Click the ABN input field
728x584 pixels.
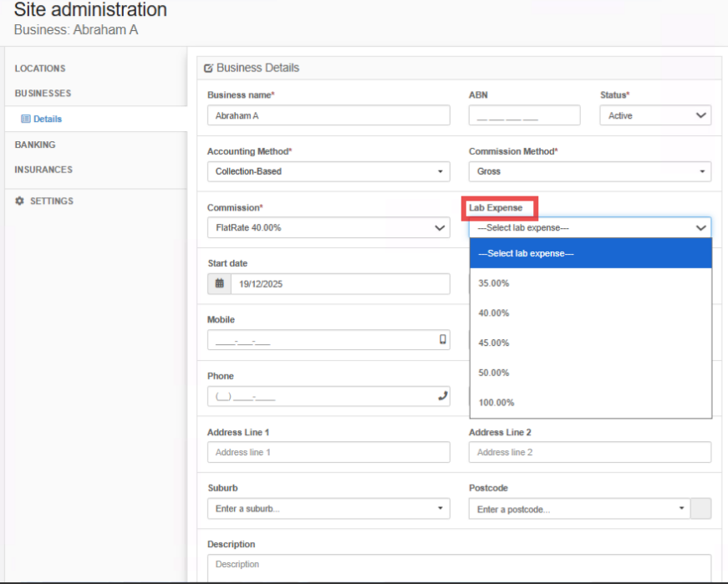(x=524, y=115)
